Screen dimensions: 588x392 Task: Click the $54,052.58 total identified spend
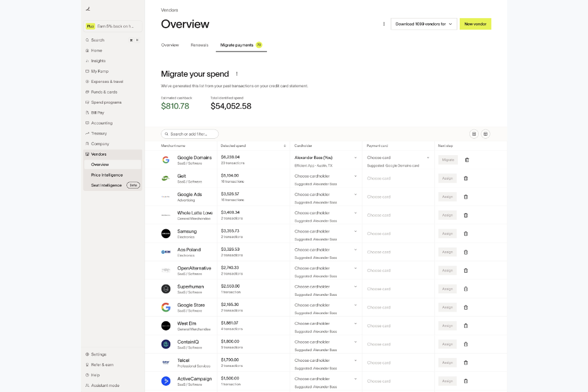231,106
